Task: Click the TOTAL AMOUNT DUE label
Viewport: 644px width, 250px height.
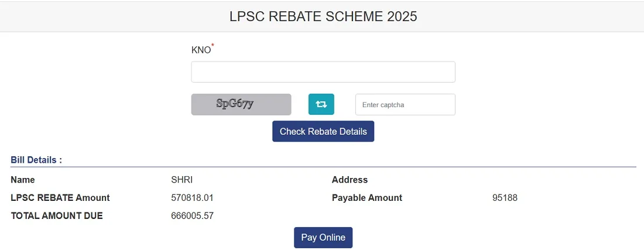Action: (57, 216)
